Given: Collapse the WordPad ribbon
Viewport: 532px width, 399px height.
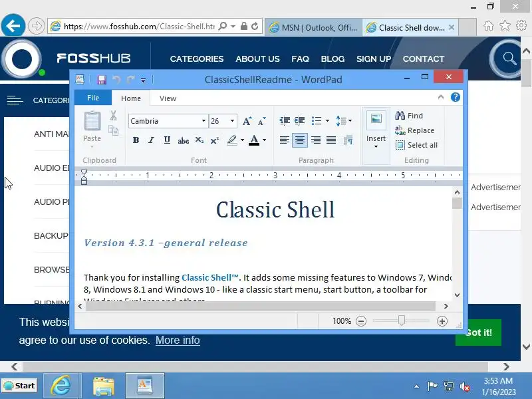Looking at the screenshot, I should [x=441, y=97].
